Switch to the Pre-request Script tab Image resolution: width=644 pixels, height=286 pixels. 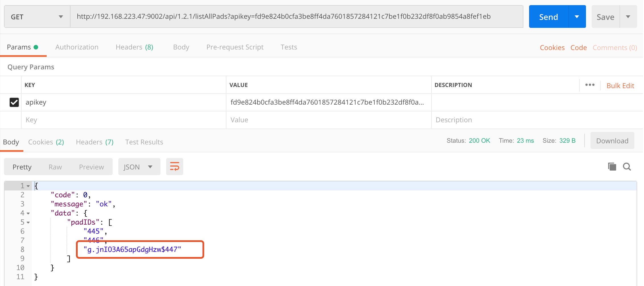(x=235, y=47)
